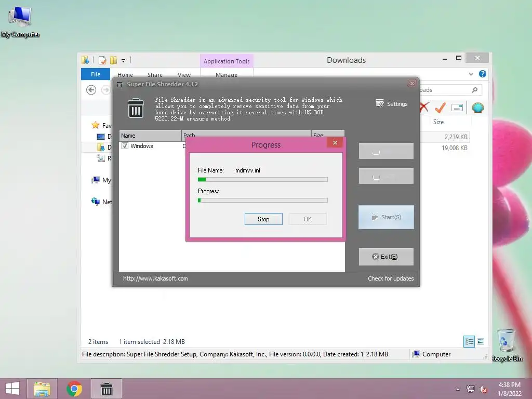The height and width of the screenshot is (399, 532).
Task: Select Network in navigation pane
Action: coord(102,202)
